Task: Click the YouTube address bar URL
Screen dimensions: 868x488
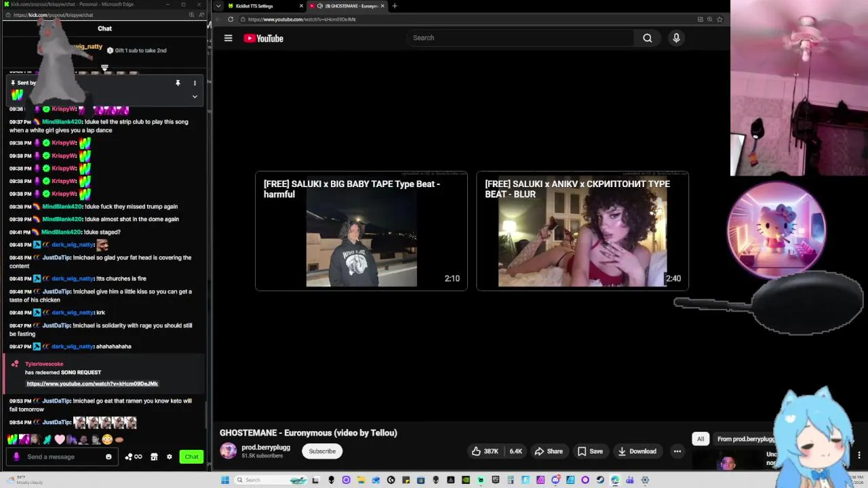Action: tap(302, 20)
